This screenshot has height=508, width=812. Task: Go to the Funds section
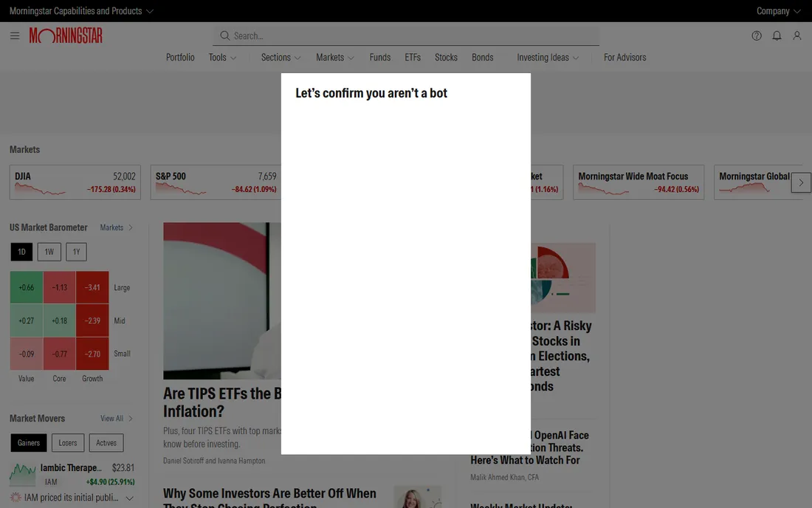coord(379,58)
